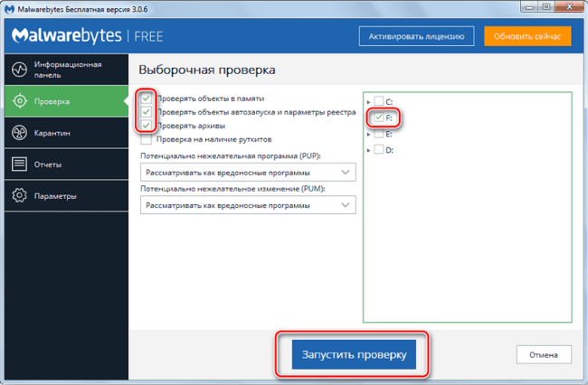
Task: Check the D: drive checkbox
Action: [x=379, y=150]
